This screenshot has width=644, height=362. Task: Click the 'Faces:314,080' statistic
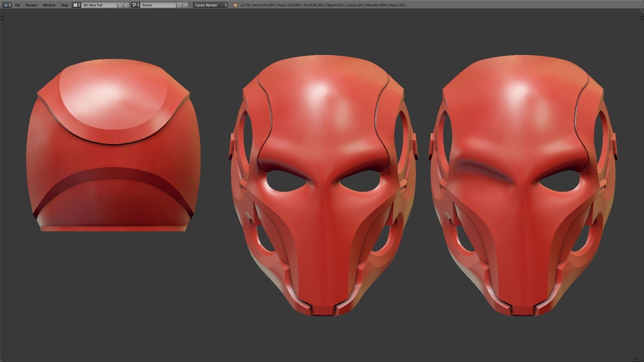pos(289,5)
